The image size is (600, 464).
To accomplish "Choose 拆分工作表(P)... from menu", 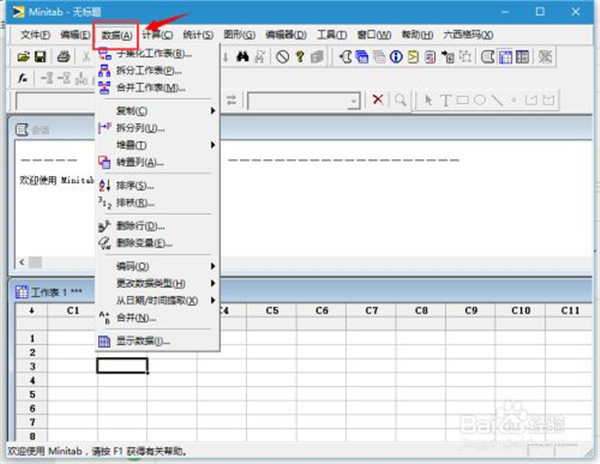I will (157, 70).
